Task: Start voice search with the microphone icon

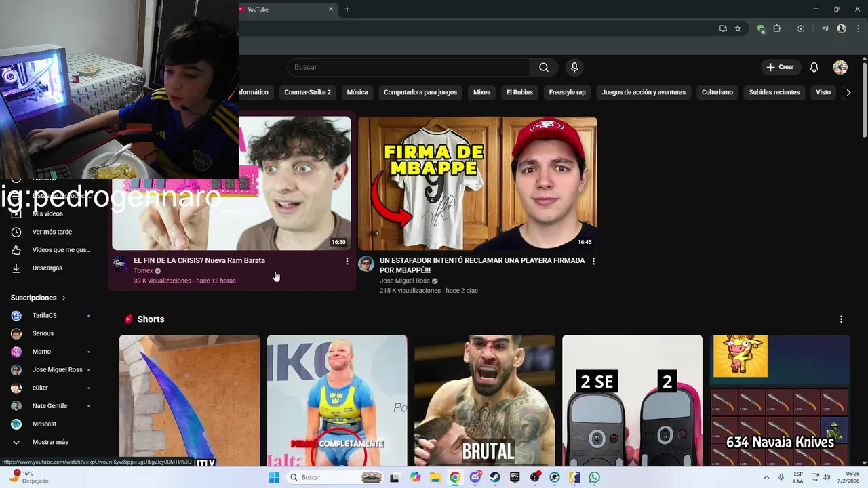Action: [574, 67]
